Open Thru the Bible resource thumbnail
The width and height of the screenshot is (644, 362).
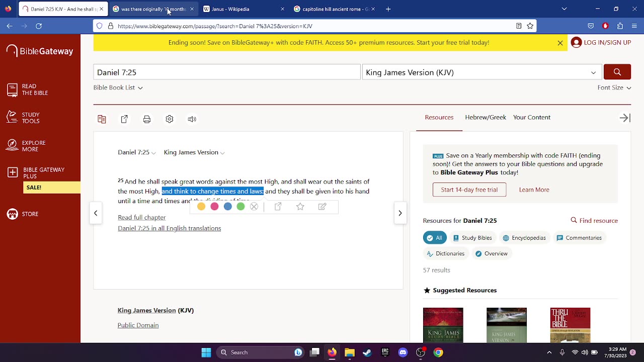click(x=570, y=325)
